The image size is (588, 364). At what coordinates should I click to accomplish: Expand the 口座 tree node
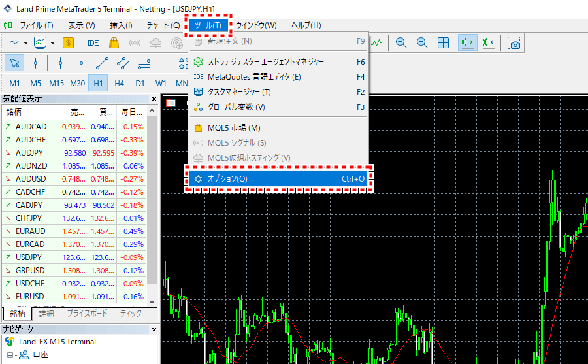[x=10, y=355]
